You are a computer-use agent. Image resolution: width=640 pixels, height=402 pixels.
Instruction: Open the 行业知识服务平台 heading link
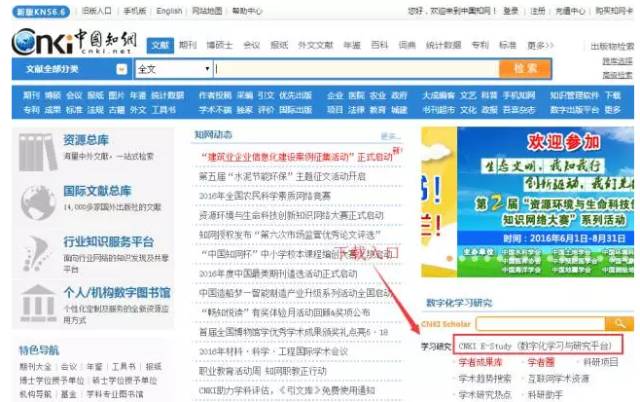[109, 242]
